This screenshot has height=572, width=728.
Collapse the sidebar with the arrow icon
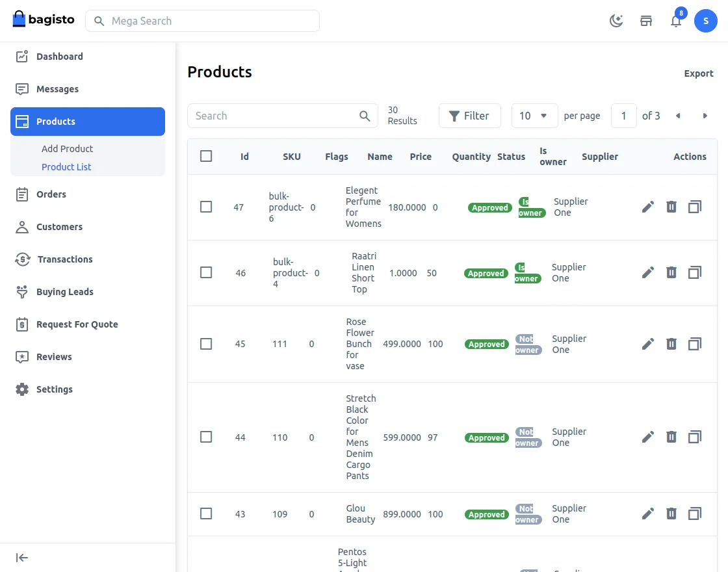(21, 557)
